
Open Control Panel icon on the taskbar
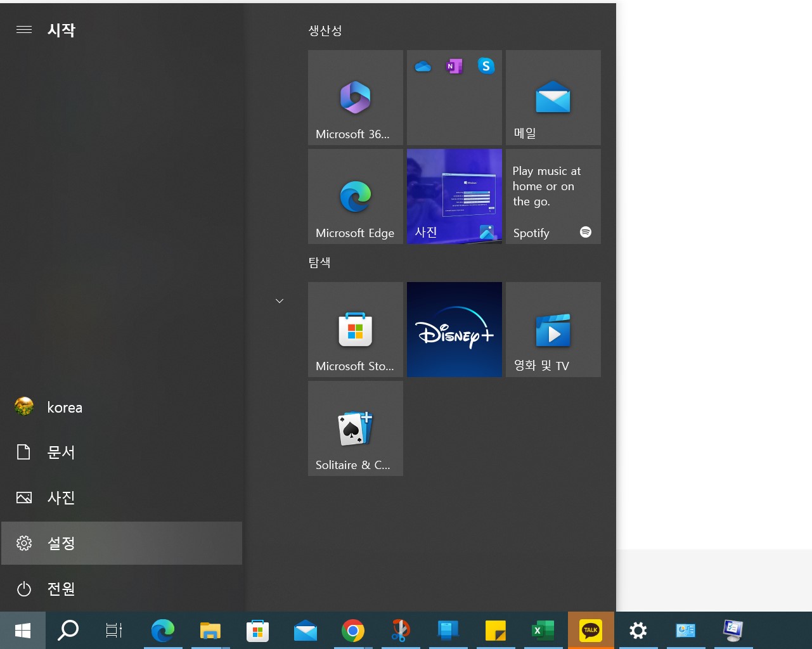click(x=686, y=630)
